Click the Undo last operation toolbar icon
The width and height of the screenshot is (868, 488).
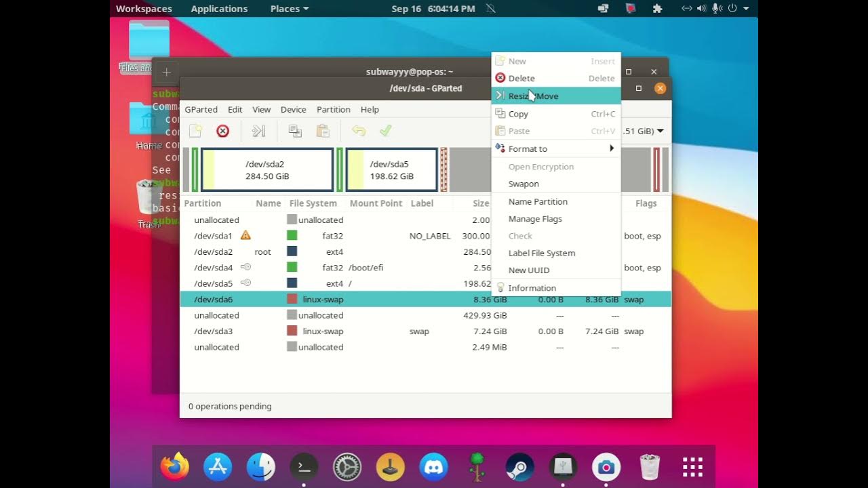click(359, 131)
